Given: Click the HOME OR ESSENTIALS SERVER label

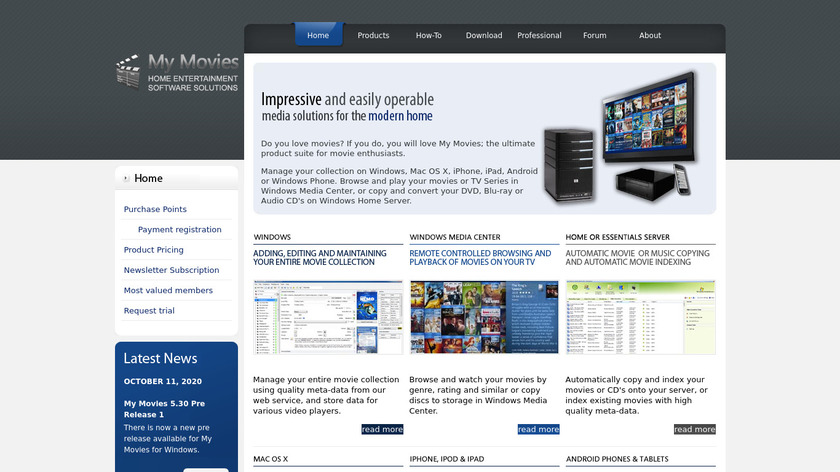Looking at the screenshot, I should click(x=618, y=237).
